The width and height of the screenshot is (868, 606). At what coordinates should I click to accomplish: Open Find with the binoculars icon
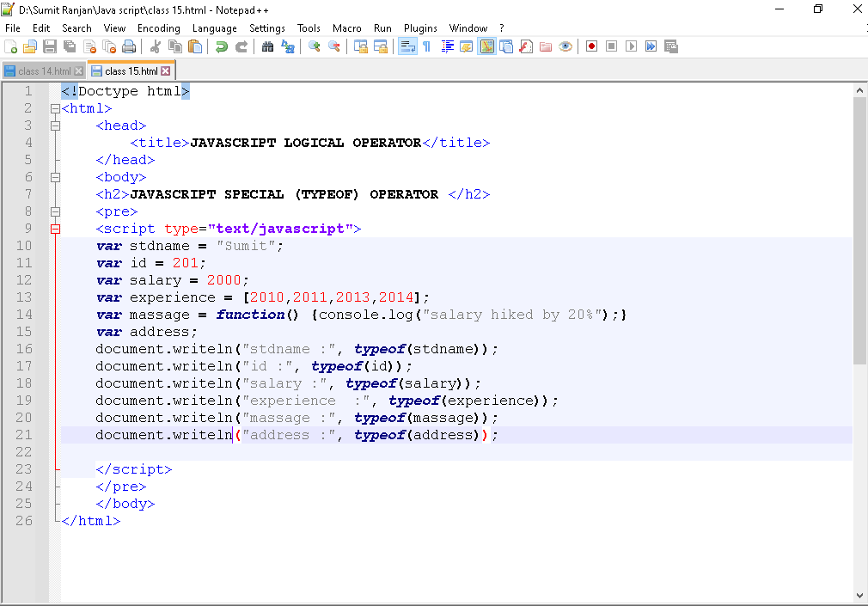[268, 46]
